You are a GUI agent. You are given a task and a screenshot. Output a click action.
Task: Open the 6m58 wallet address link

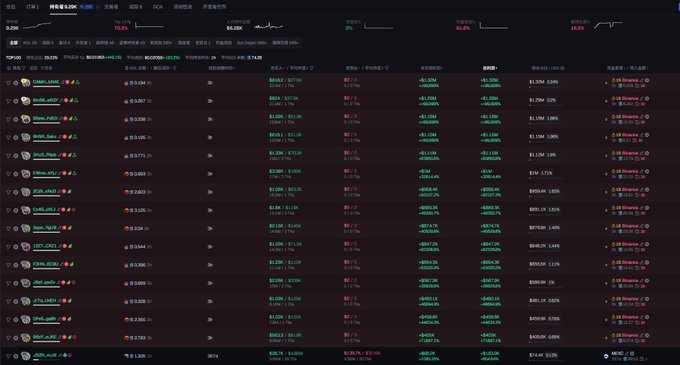46,100
